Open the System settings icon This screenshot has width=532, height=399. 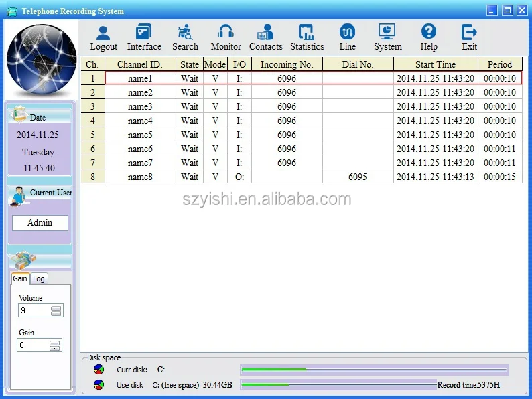[x=387, y=32]
